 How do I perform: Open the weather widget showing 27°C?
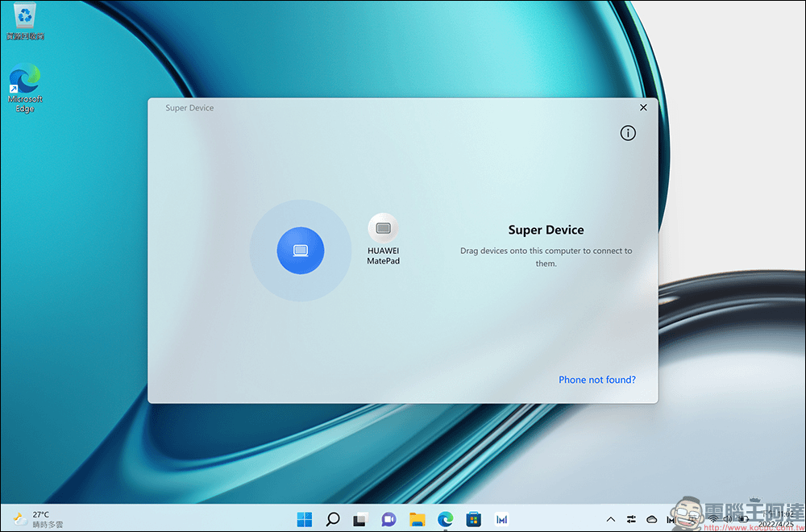tap(38, 519)
